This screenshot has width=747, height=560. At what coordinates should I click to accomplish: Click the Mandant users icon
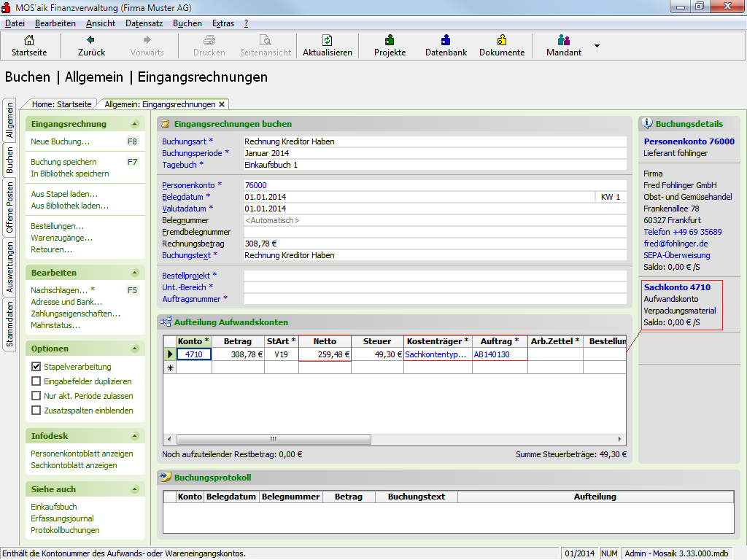point(563,40)
